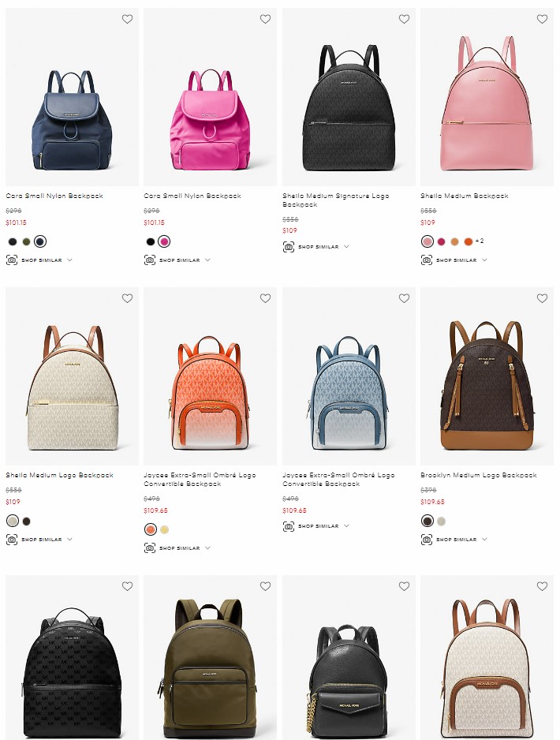560x740 pixels.
Task: Click camera icon under navy Cara backpack
Action: (x=12, y=260)
